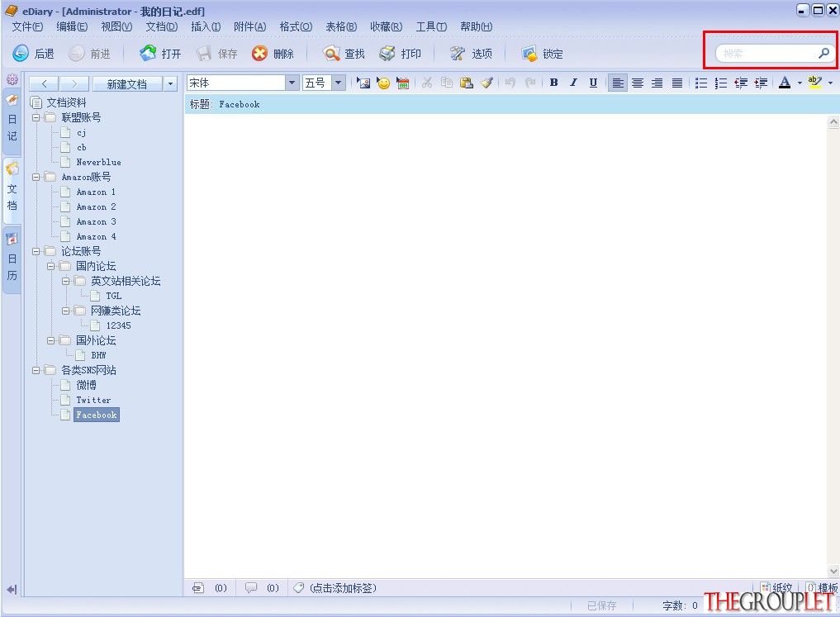Click the Back (后退) toolbar button

point(33,54)
